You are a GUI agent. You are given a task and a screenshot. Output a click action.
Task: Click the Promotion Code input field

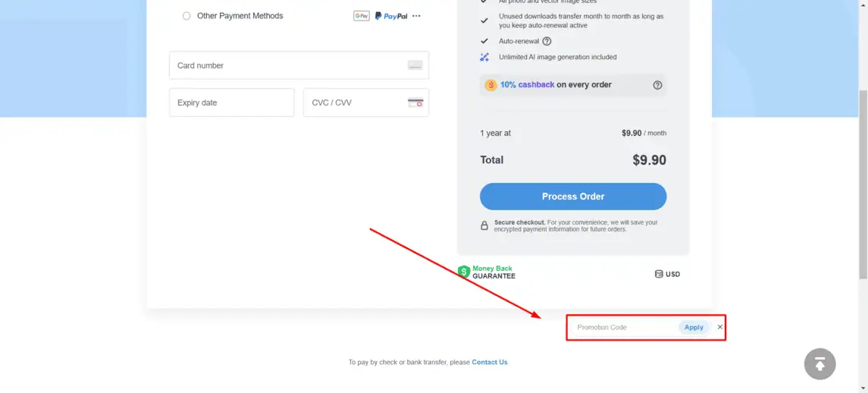[625, 328]
